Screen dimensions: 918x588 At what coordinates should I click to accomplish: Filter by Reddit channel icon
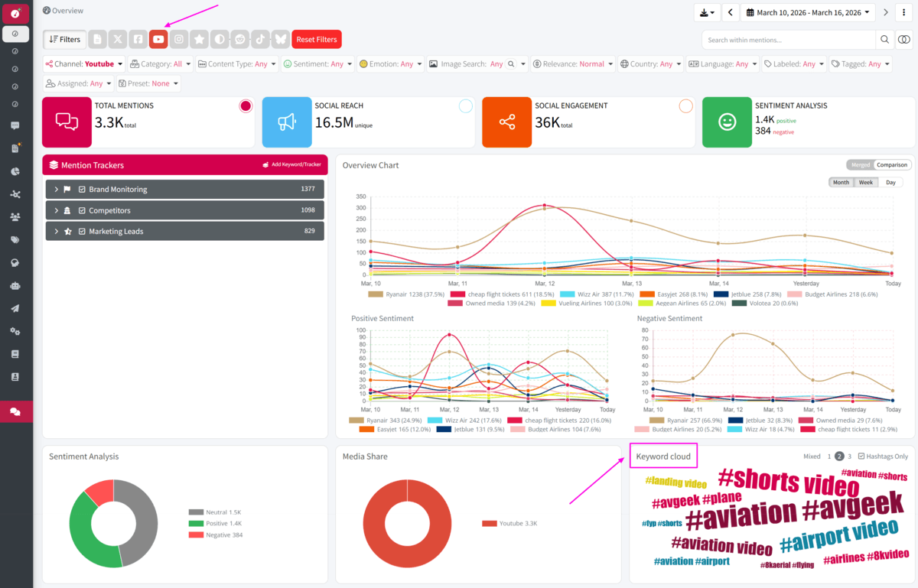point(240,39)
